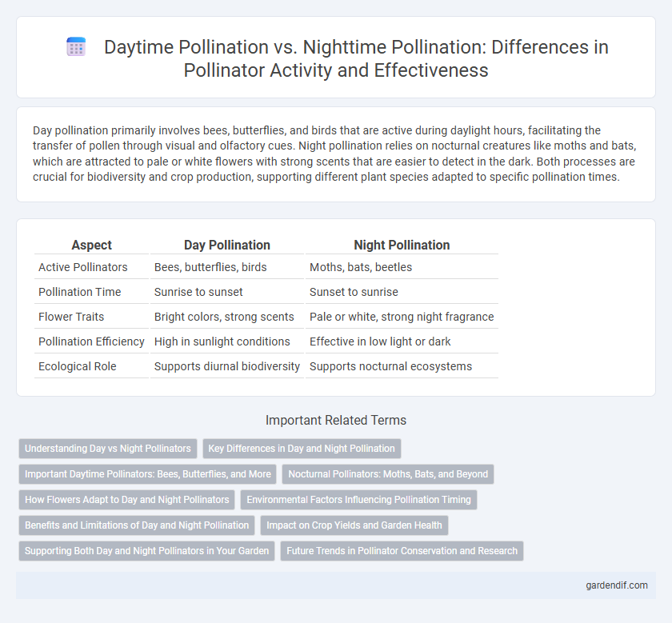This screenshot has width=672, height=623.
Task: Open 'How Flowers Adapt to Day and Night Pollinators'
Action: [127, 500]
